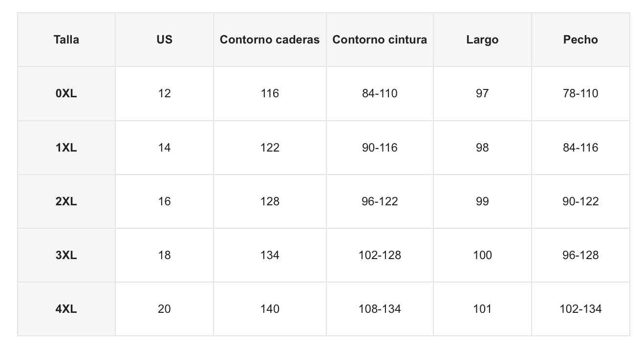Click length value 100 cell
The image size is (644, 350).
click(482, 255)
